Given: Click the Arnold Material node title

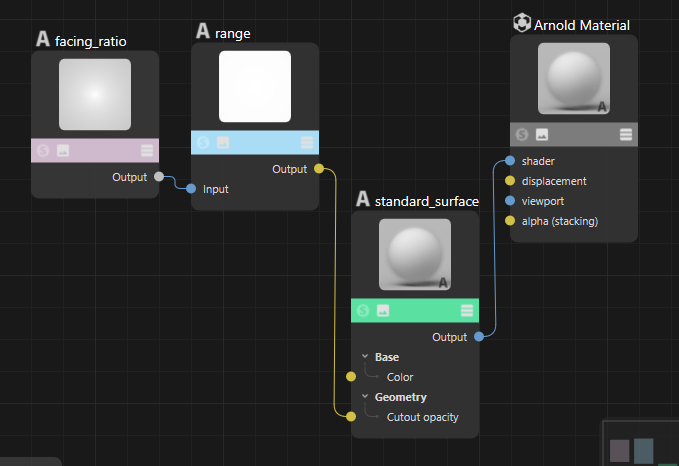Looking at the screenshot, I should point(582,25).
